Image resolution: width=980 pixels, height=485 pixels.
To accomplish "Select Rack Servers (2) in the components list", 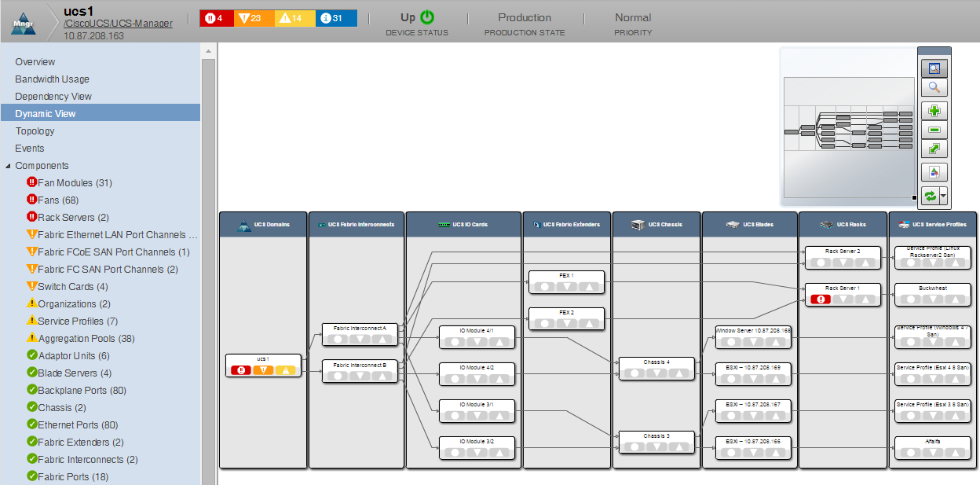I will click(73, 218).
